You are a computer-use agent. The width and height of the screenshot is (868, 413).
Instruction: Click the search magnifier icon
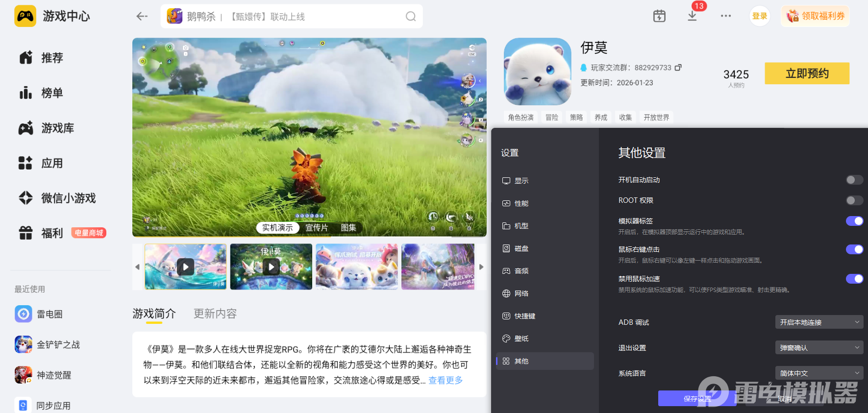coord(411,17)
